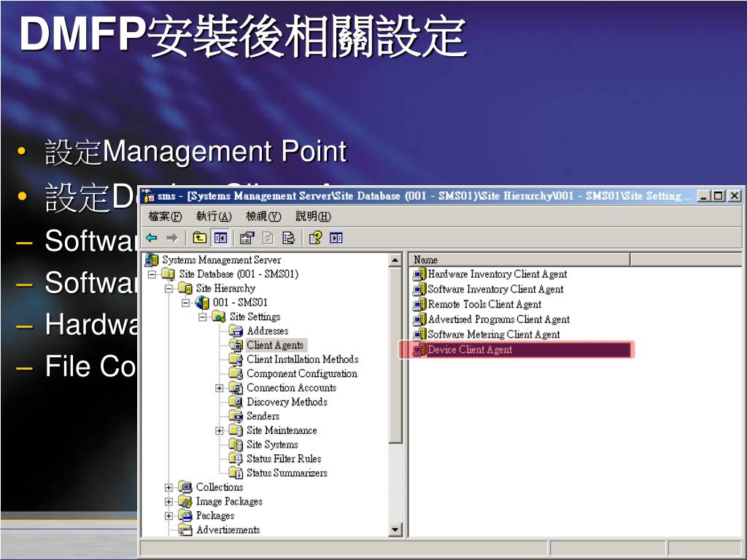Click the Export List toolbar icon

pyautogui.click(x=289, y=238)
